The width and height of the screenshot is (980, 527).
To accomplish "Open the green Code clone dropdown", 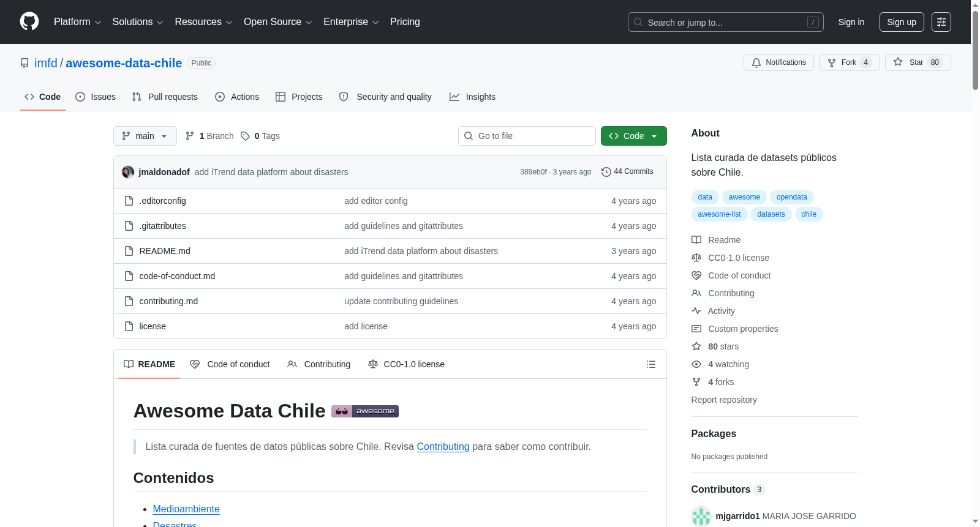I will click(x=633, y=136).
